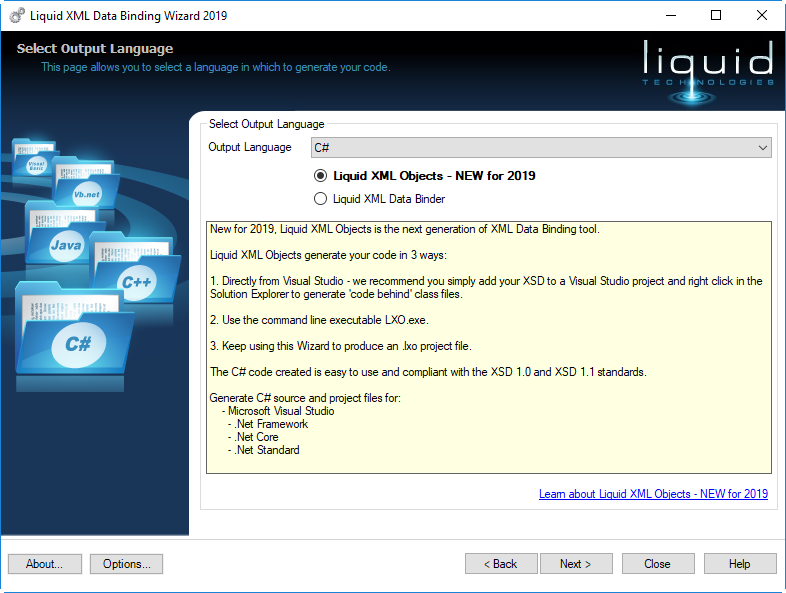The image size is (786, 593).
Task: Expand Output Language dropdown arrow
Action: pyautogui.click(x=762, y=148)
